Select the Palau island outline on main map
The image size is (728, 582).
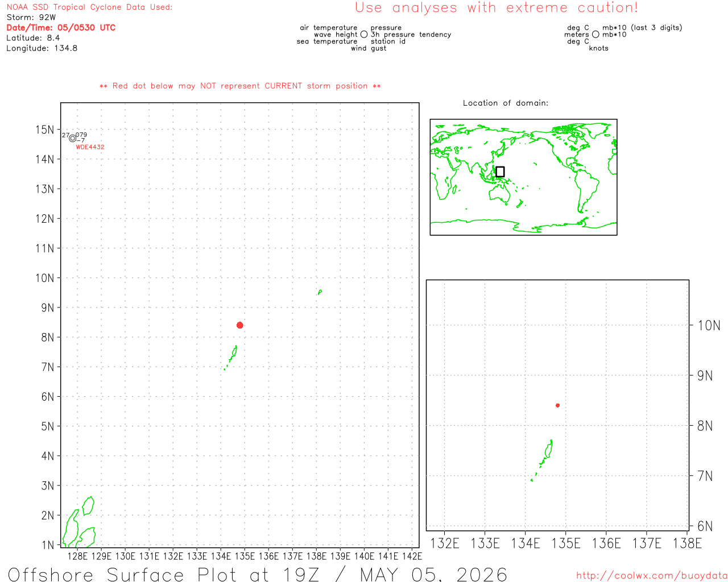[231, 357]
